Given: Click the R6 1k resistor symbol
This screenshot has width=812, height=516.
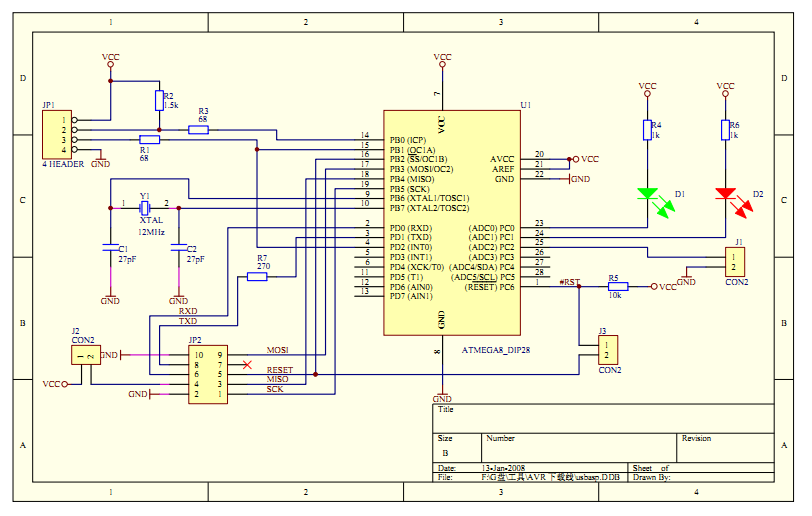Looking at the screenshot, I should (x=726, y=130).
